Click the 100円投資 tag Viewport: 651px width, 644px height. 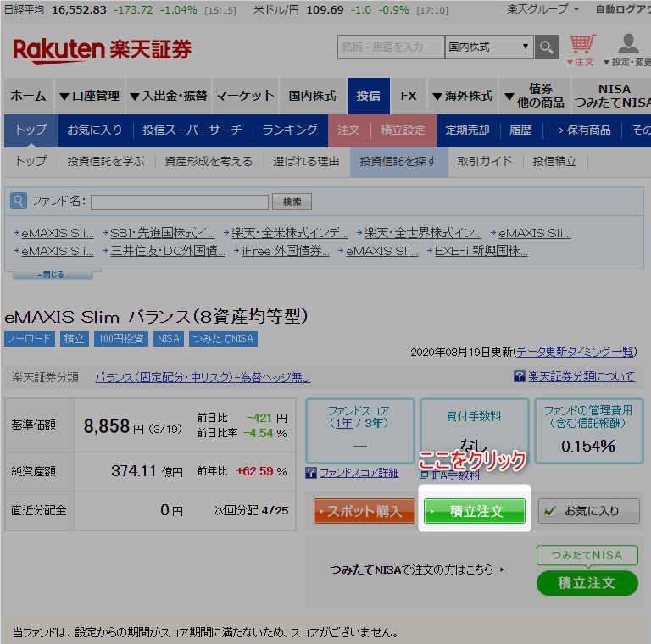point(121,339)
